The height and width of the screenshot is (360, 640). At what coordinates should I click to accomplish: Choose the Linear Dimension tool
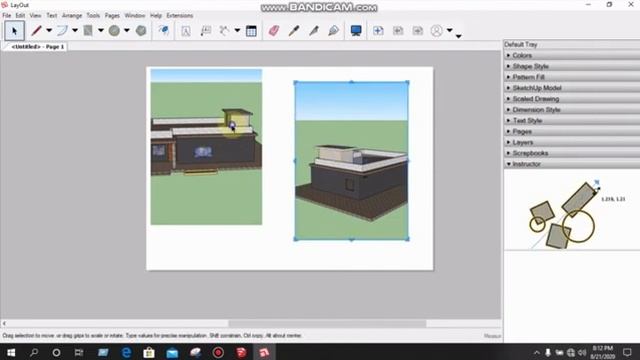click(224, 31)
